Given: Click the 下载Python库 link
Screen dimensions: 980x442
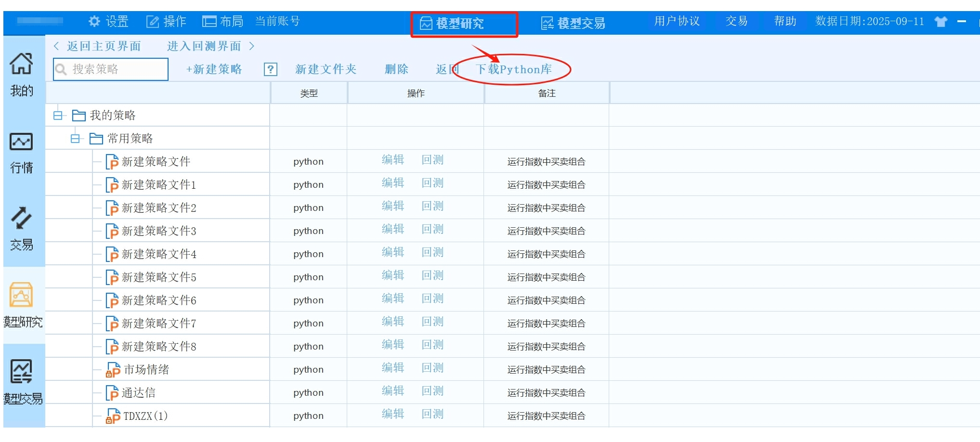Looking at the screenshot, I should (x=513, y=69).
